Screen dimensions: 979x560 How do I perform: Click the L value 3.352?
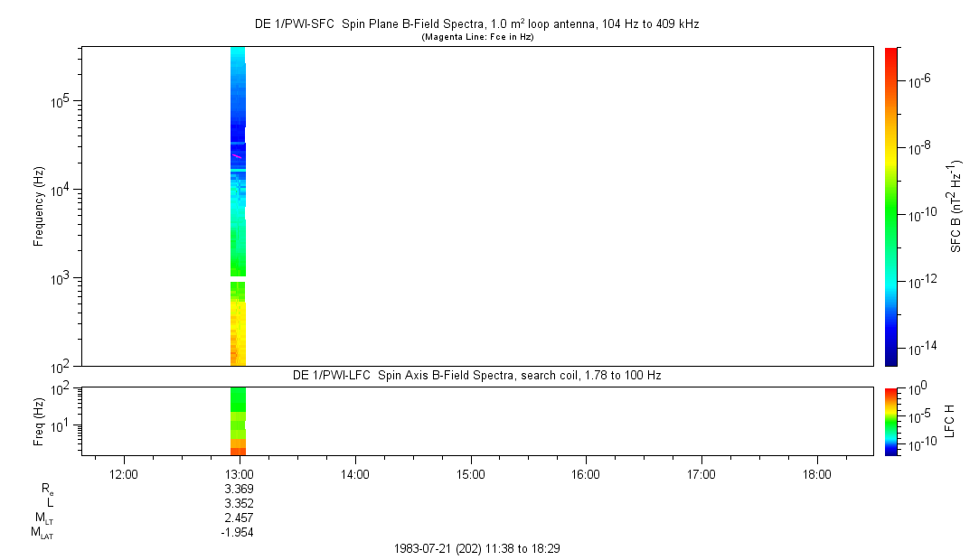[239, 503]
